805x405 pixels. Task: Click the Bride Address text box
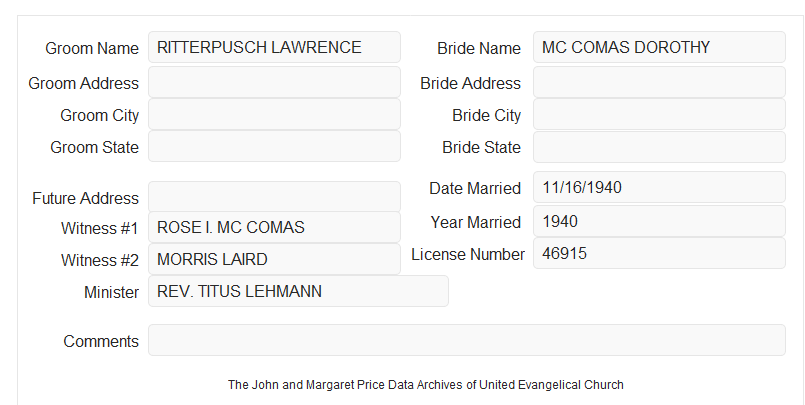coord(659,82)
